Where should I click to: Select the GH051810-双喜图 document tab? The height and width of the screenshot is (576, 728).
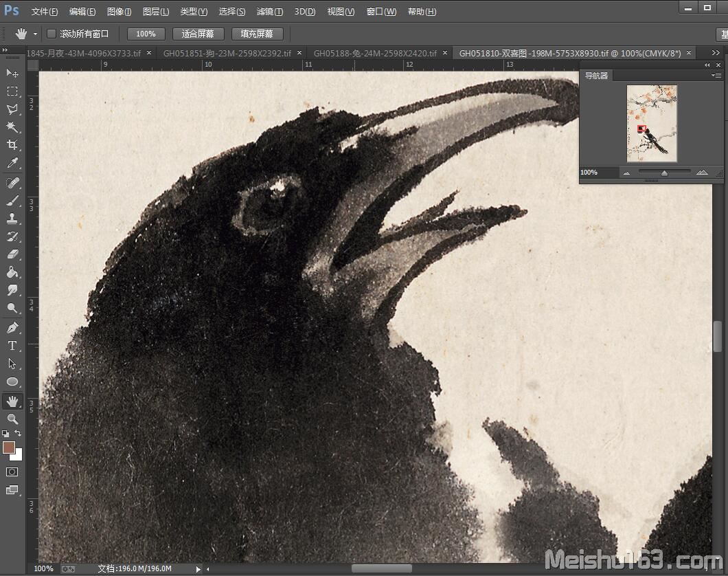(x=570, y=53)
